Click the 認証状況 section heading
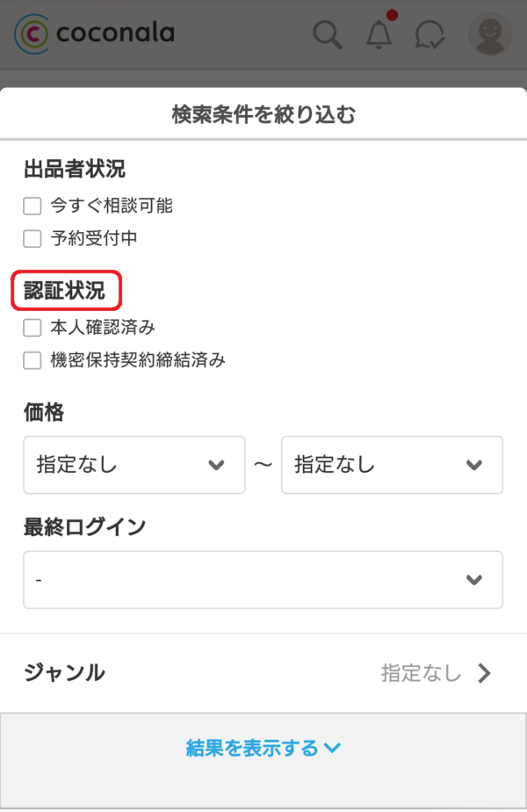 click(x=64, y=292)
